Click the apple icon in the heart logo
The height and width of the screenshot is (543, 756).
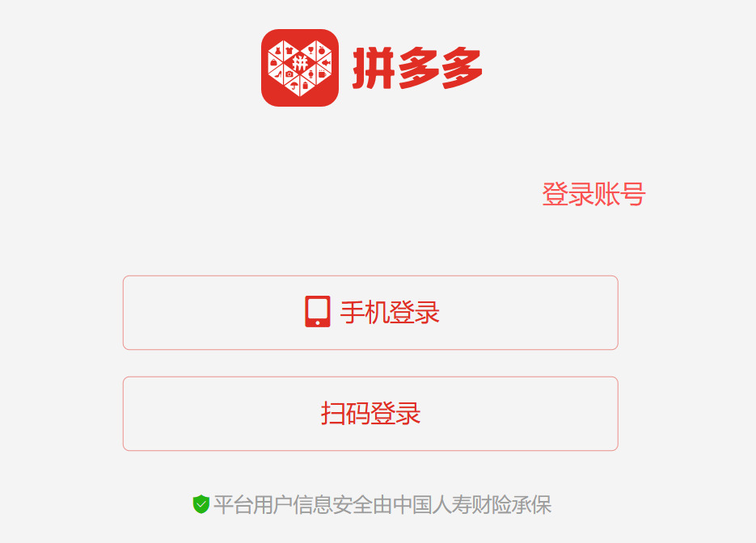(322, 50)
